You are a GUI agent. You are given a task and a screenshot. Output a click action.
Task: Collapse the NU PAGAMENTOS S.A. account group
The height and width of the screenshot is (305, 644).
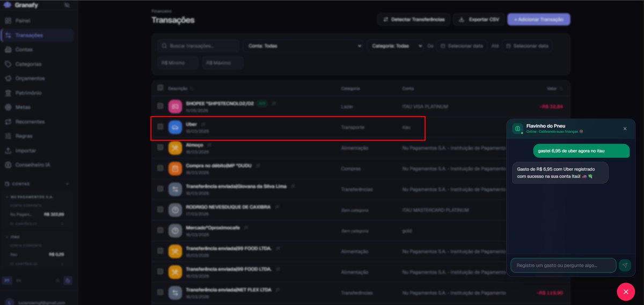point(6,197)
